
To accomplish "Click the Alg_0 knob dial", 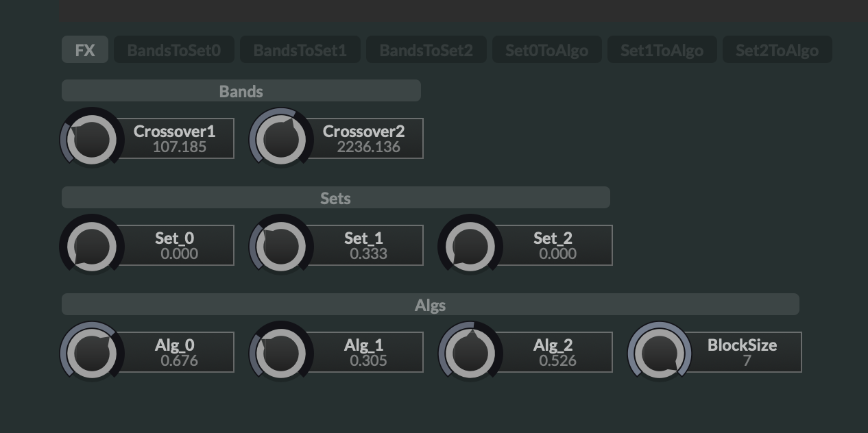I will (x=93, y=353).
